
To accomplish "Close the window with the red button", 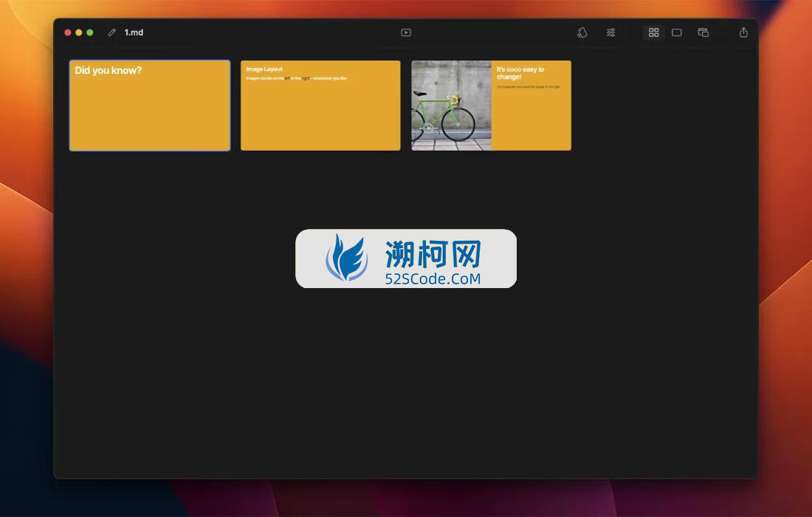I will (68, 32).
